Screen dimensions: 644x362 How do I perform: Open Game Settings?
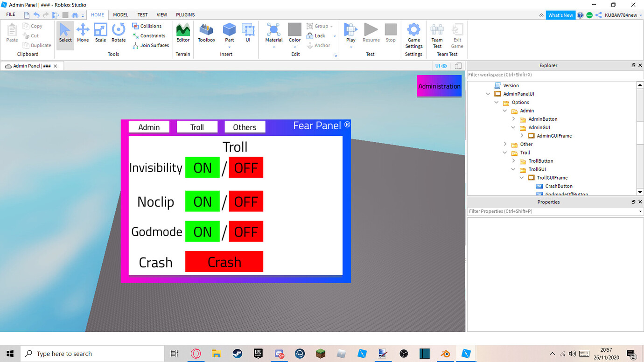414,35
